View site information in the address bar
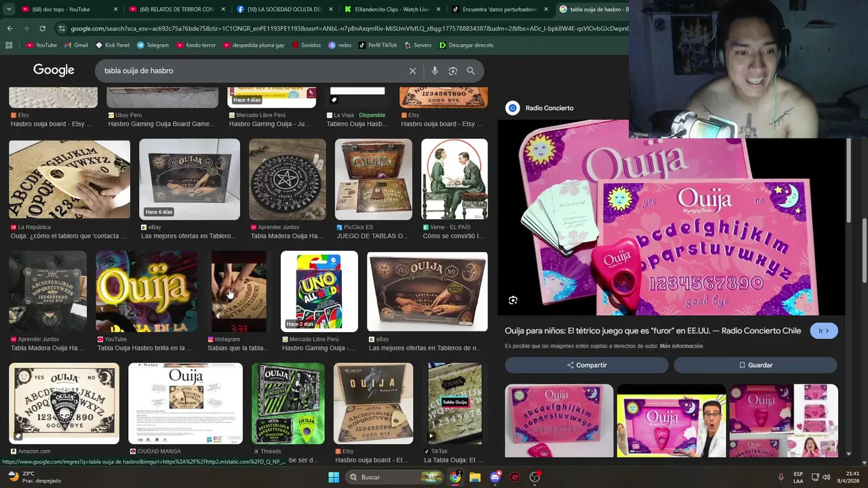 tap(62, 28)
